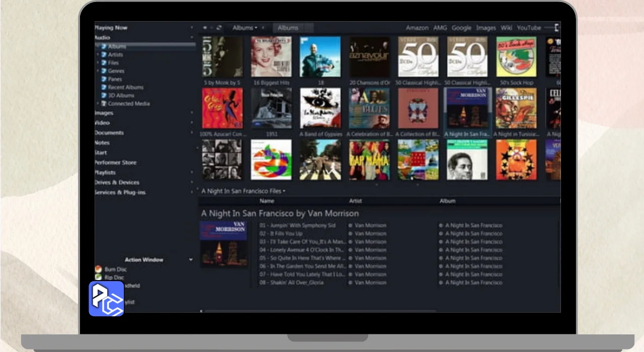
Task: Expand the Drives & Devices section arrow
Action: tap(192, 182)
